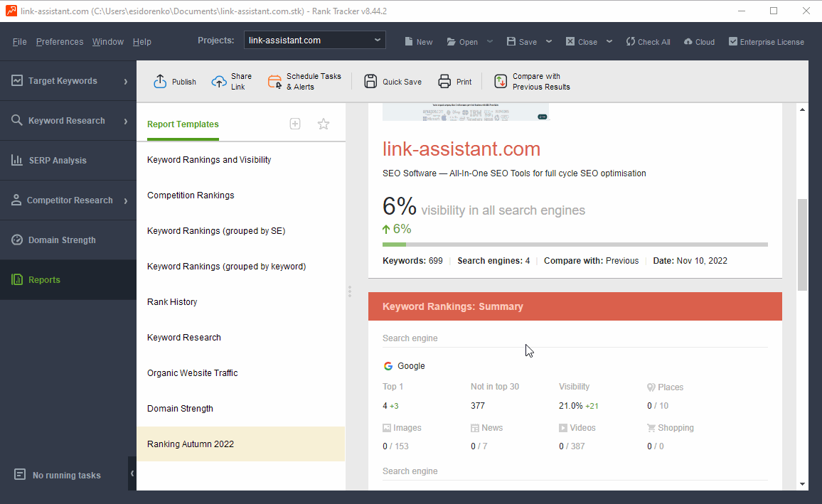Image resolution: width=822 pixels, height=504 pixels.
Task: Expand Keyword Research submenu arrow
Action: click(x=126, y=121)
